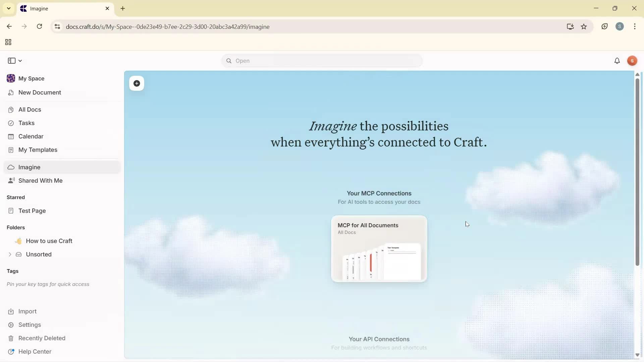
Task: View Shared With Me documents
Action: point(41,181)
